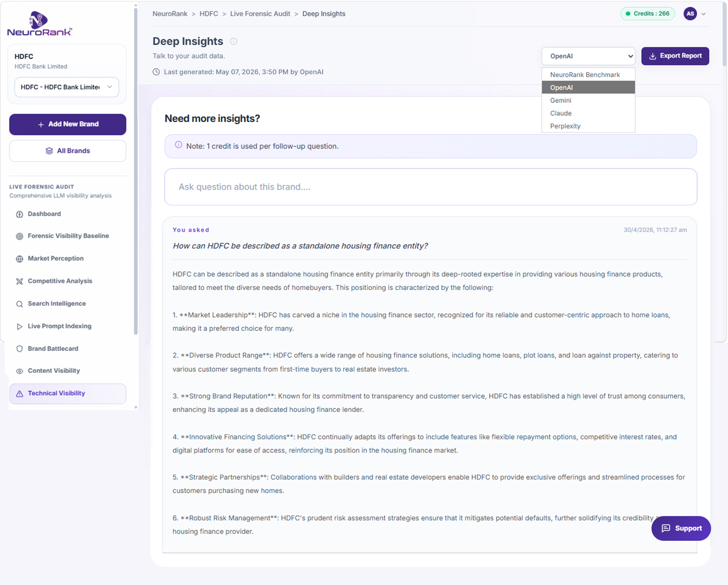Click the clock icon next to Last generated
728x585 pixels.
click(156, 72)
